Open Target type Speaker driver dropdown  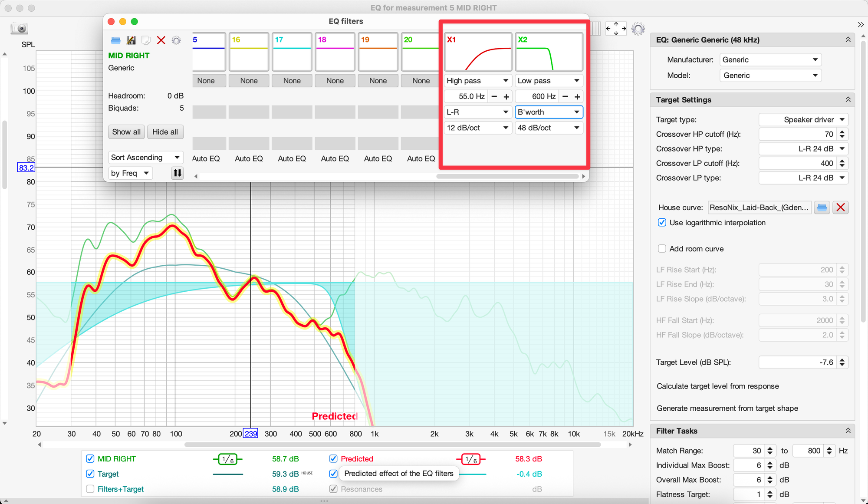[803, 120]
